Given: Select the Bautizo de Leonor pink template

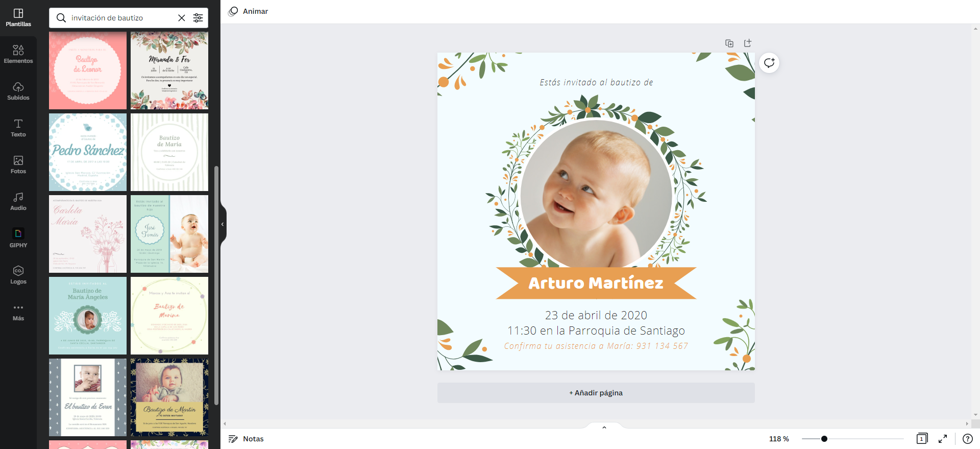Looking at the screenshot, I should click(88, 70).
